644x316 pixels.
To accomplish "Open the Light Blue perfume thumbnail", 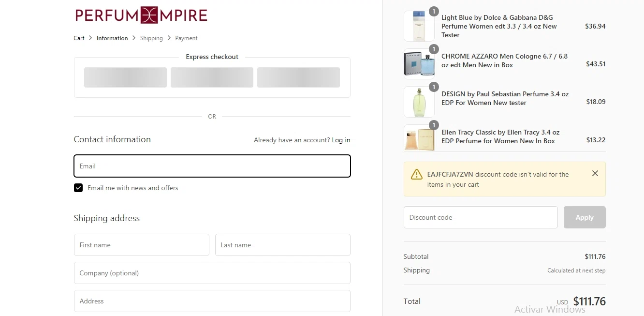I will coord(419,26).
